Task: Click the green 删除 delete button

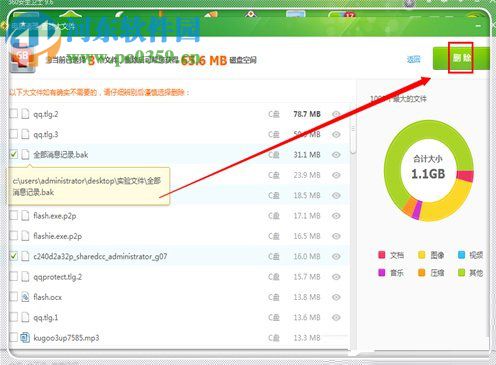Action: tap(461, 58)
